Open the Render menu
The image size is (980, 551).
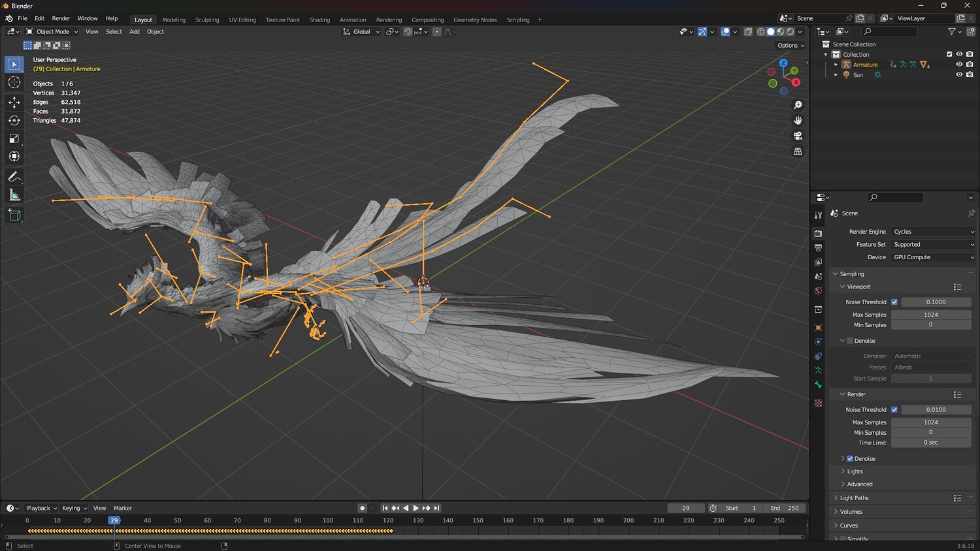[x=61, y=18]
